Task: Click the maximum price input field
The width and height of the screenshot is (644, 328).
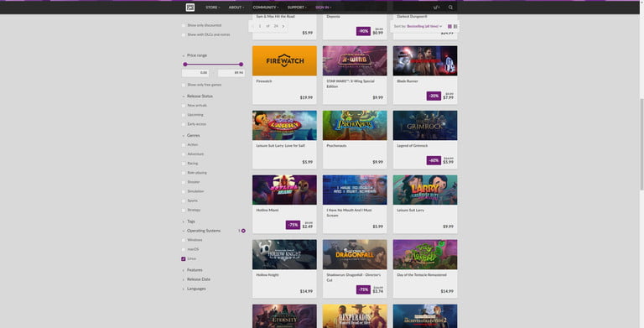Action: (x=231, y=73)
